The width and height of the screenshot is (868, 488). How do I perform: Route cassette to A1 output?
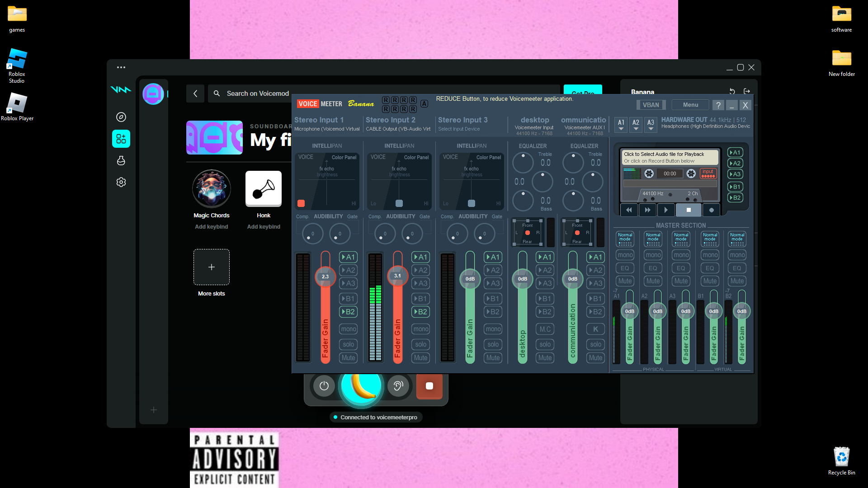[735, 153]
